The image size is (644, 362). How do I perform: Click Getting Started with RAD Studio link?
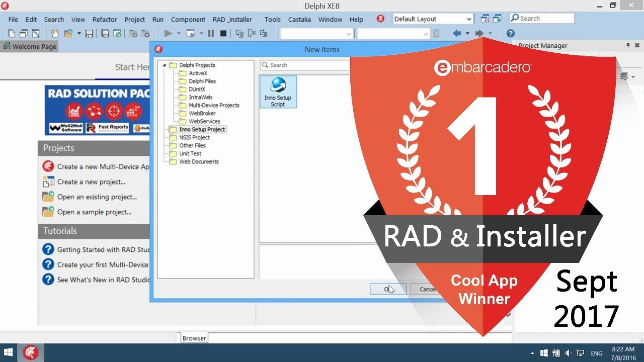(103, 249)
